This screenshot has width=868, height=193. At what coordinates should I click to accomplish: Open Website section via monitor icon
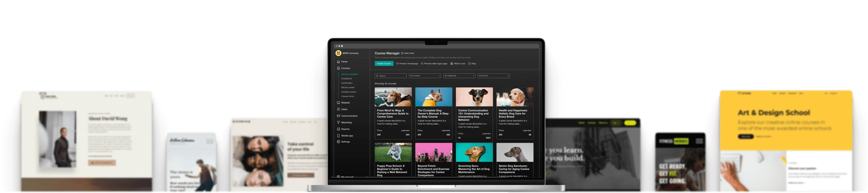(x=338, y=102)
